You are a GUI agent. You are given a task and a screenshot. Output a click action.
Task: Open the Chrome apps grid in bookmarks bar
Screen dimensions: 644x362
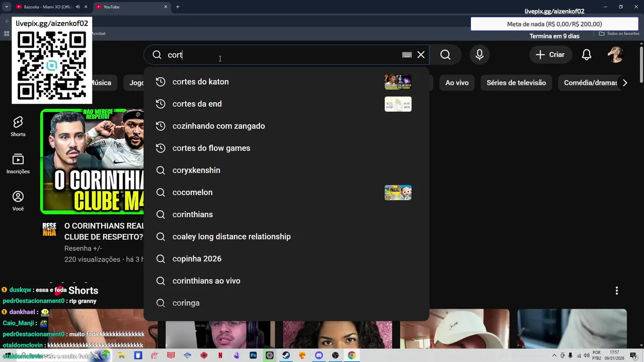(7, 34)
